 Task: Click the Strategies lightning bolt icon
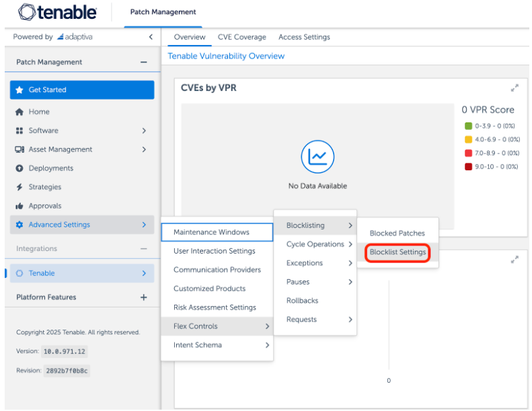coord(20,188)
